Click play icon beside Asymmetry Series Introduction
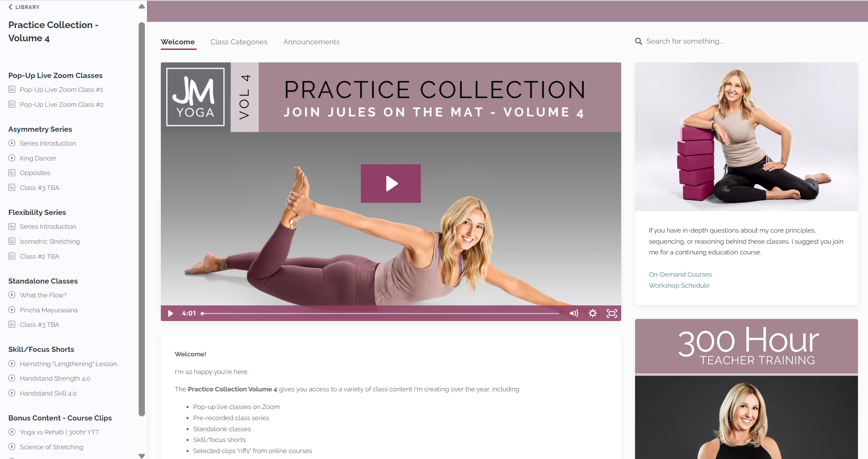This screenshot has height=459, width=868. tap(12, 143)
